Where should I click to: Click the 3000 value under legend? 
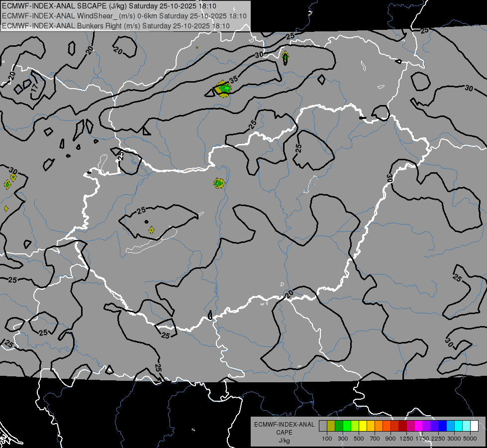[x=454, y=439]
